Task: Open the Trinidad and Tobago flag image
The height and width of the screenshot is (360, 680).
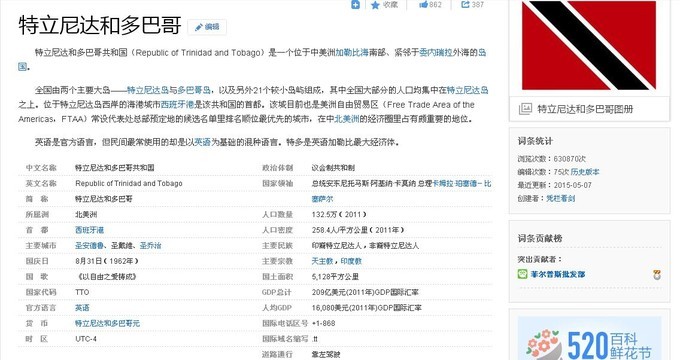Action: [589, 46]
